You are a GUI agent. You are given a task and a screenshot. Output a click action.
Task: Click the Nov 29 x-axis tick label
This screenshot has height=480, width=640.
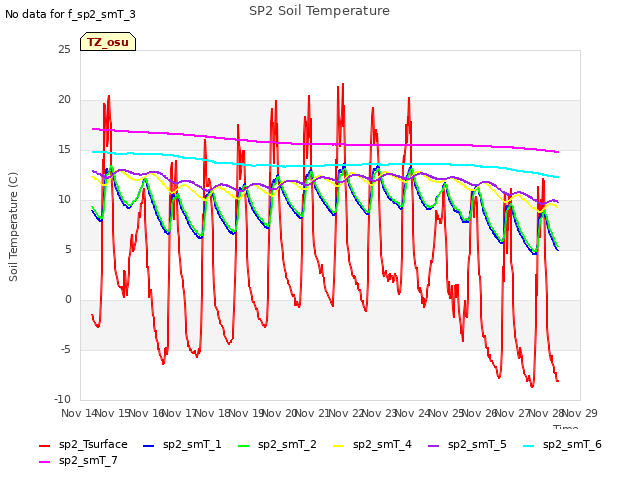(580, 413)
